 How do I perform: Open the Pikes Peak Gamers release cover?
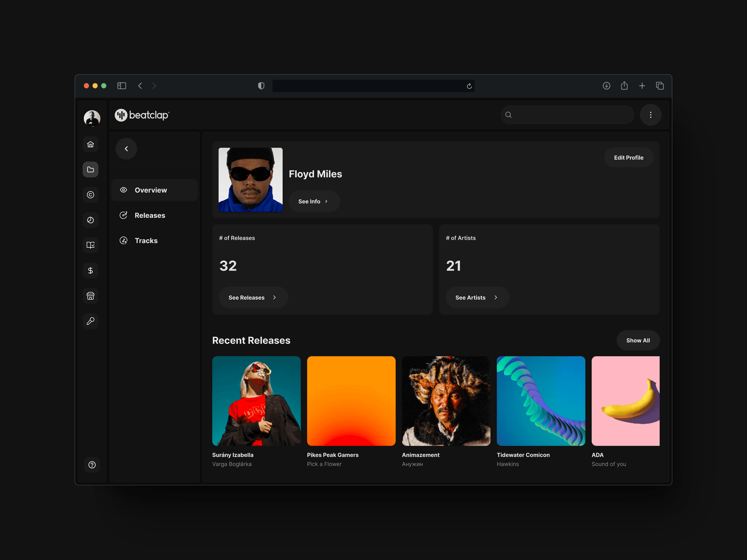[351, 401]
